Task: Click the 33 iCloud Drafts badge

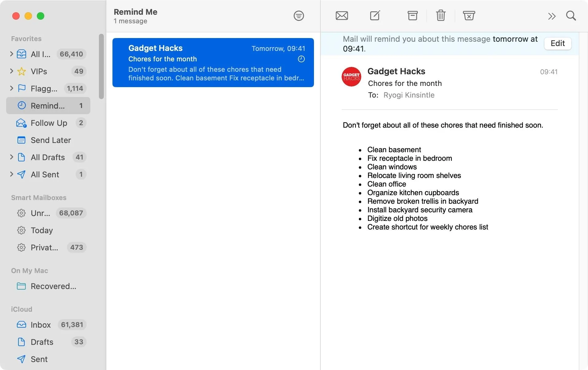Action: tap(79, 342)
